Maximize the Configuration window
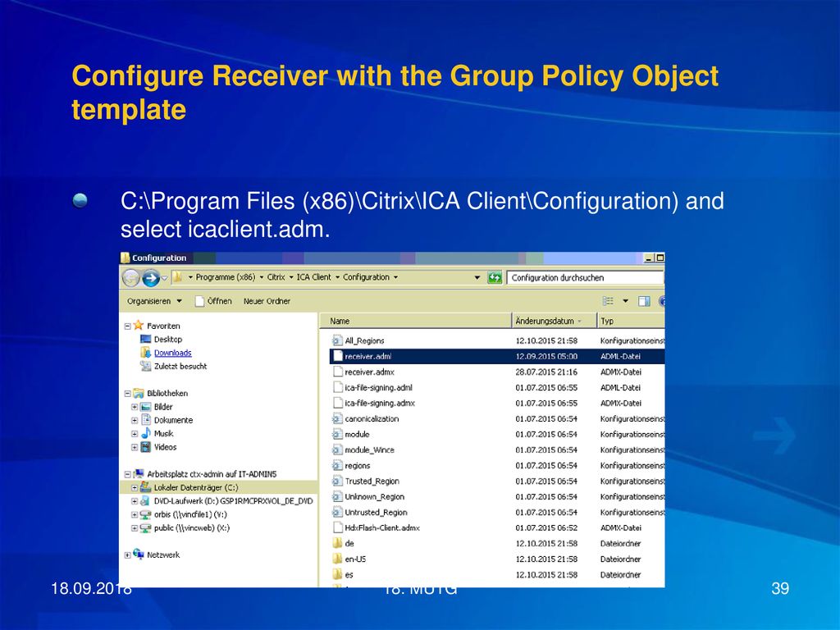Screen dimensions: 840x630 coord(660,258)
